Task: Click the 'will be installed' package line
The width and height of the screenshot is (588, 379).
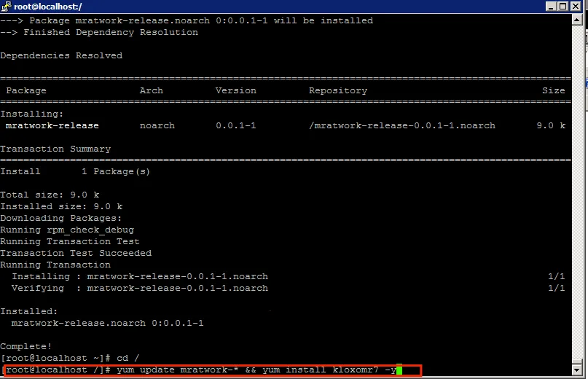Action: (x=187, y=20)
